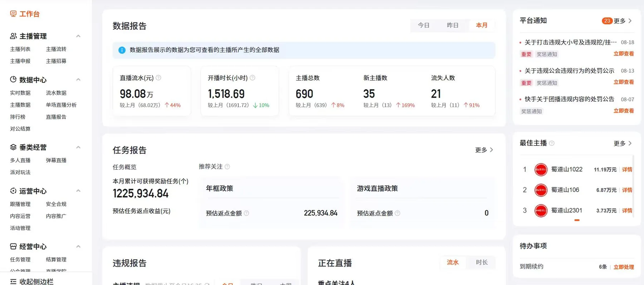Image resolution: width=644 pixels, height=285 pixels.
Task: Expand 任务报告 via 更多 arrow
Action: coord(484,150)
